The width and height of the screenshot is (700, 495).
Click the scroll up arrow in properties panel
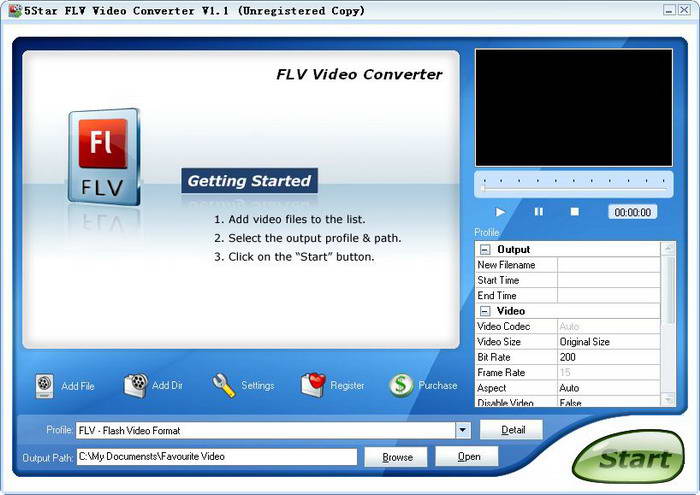[668, 248]
